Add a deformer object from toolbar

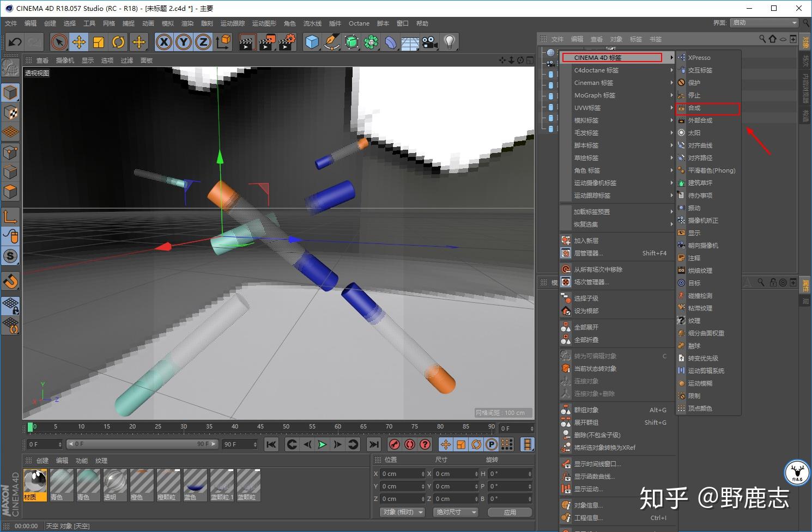click(x=390, y=42)
